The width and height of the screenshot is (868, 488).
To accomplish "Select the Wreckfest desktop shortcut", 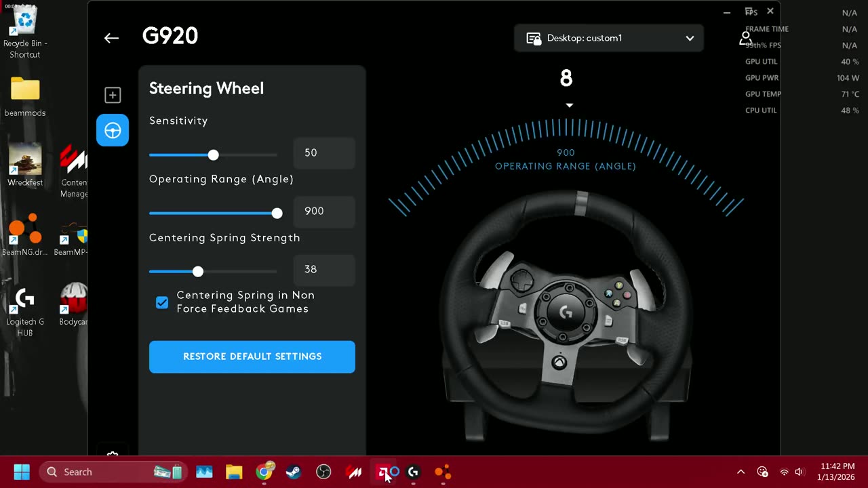I will tap(25, 165).
